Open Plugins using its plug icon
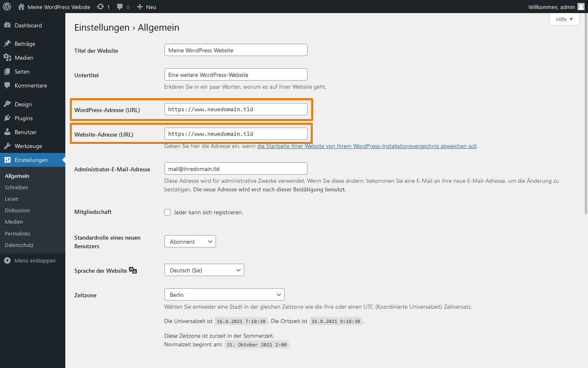The image size is (588, 368). pos(8,118)
